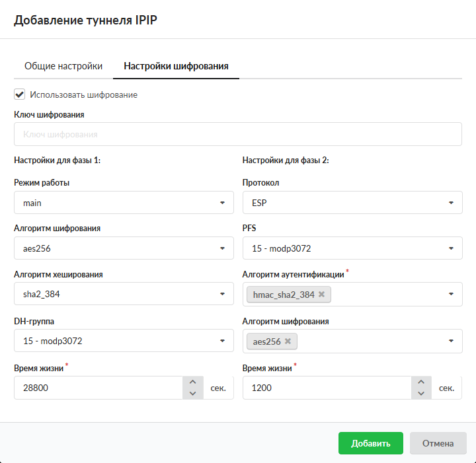Expand the 'Протокол' ESP dropdown
This screenshot has height=463, width=476.
coord(352,203)
